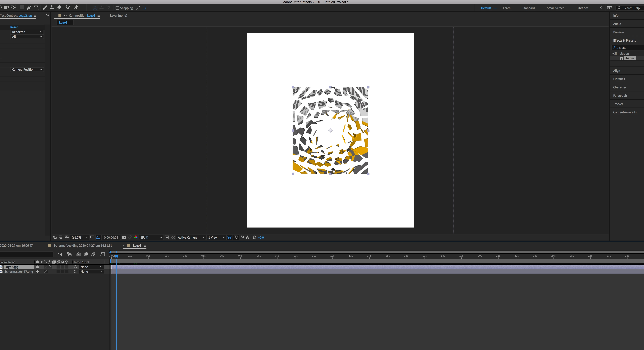Screen dimensions: 644x350
Task: Select the Clone Stamp tool
Action: 52,8
